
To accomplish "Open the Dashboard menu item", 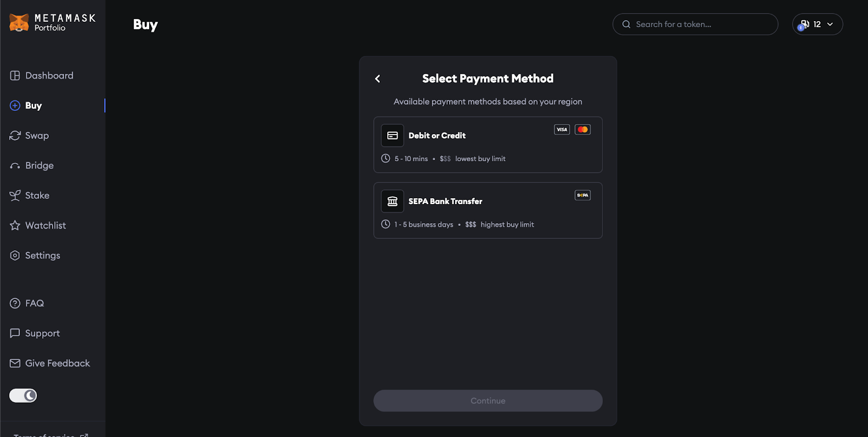I will pos(49,75).
